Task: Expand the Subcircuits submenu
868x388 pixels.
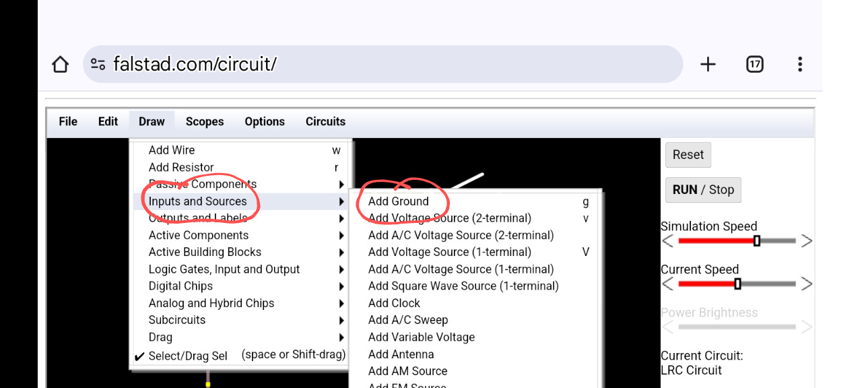Action: (240, 320)
